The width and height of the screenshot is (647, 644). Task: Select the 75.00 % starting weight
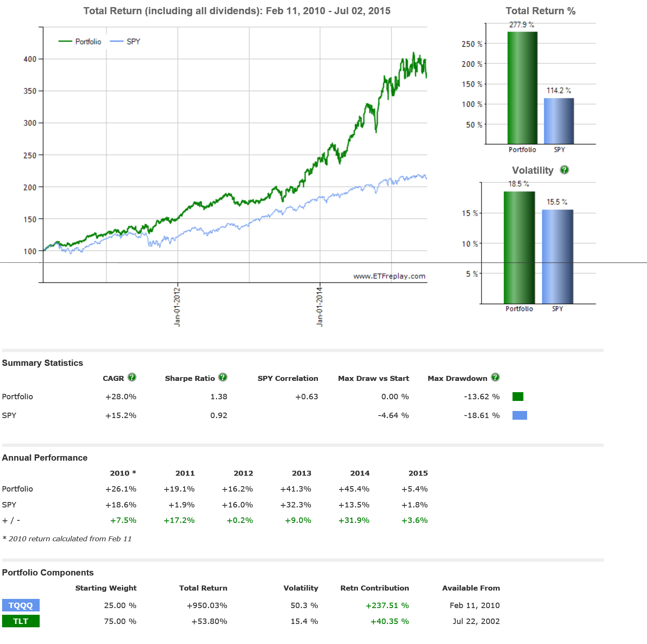coord(120,621)
